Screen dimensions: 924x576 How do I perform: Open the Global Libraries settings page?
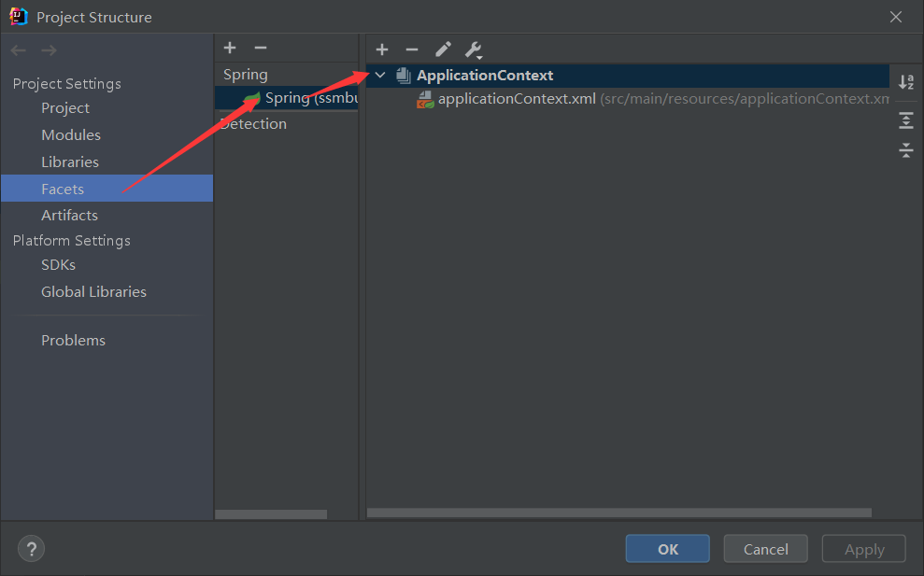(x=93, y=292)
